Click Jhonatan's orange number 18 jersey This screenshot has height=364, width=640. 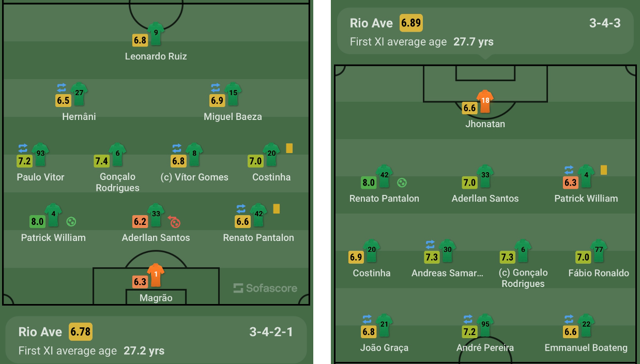pos(485,102)
